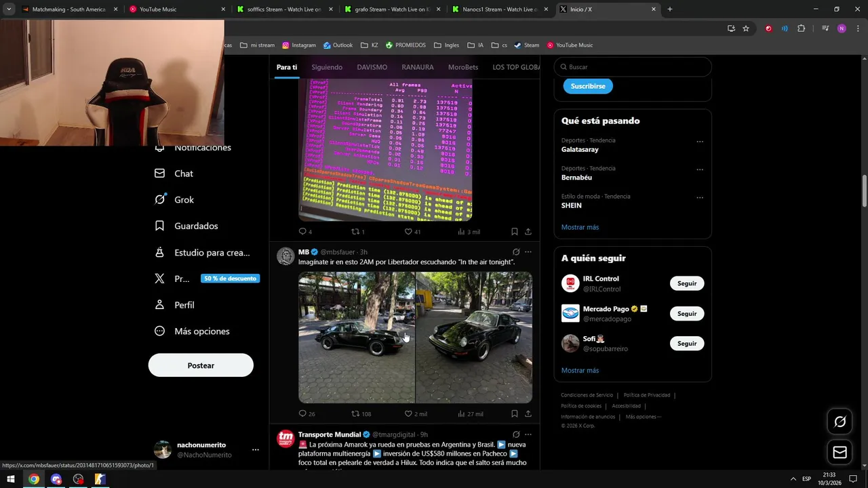The width and height of the screenshot is (868, 488).
Task: Open the Steam bookmark
Action: 526,45
